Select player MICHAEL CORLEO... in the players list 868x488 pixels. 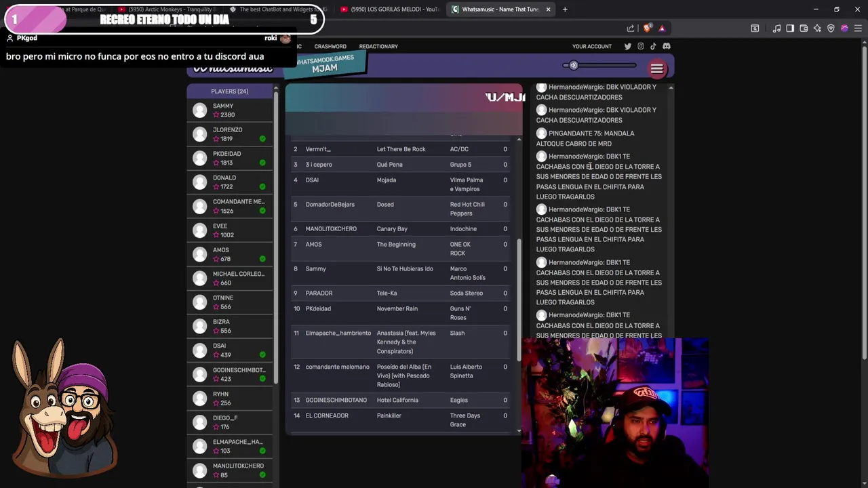229,279
